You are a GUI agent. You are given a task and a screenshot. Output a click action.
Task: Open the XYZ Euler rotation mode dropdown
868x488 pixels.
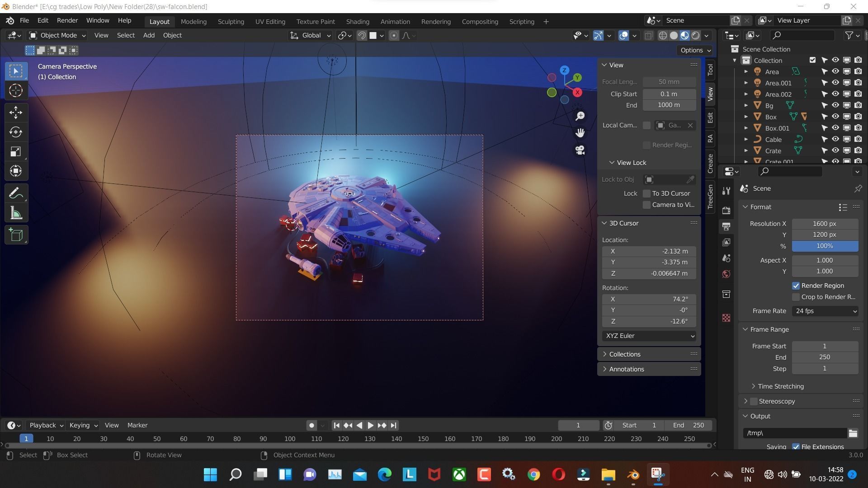[649, 336]
